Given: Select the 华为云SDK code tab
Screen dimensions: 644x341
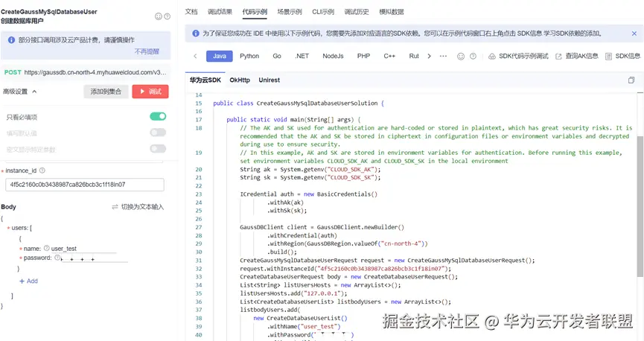Looking at the screenshot, I should coord(205,80).
